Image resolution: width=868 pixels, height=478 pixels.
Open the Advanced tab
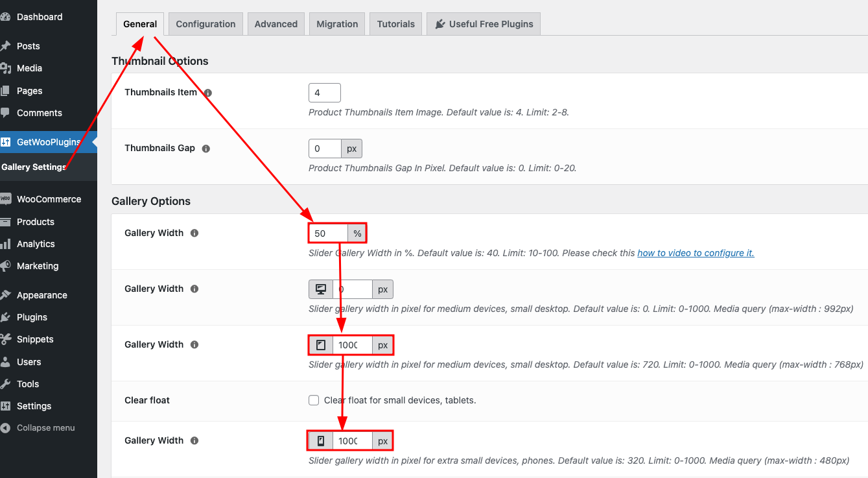click(x=276, y=24)
